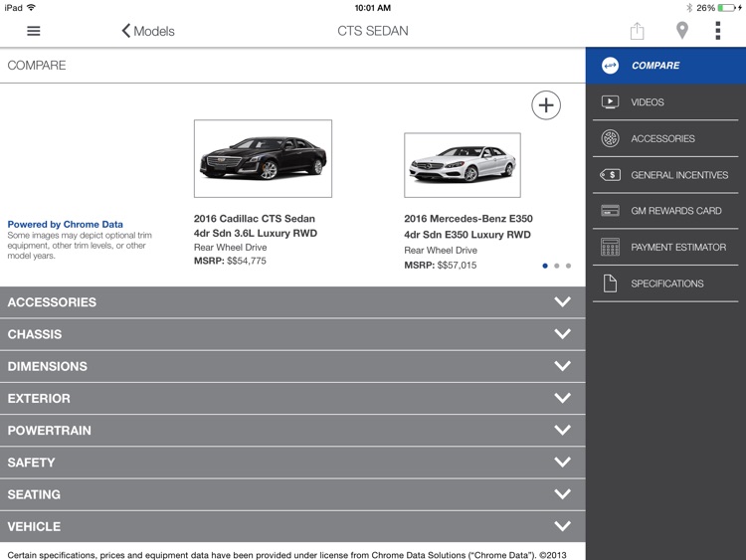Select the Compare sidebar item
Viewport: 746px width, 560px height.
(665, 66)
